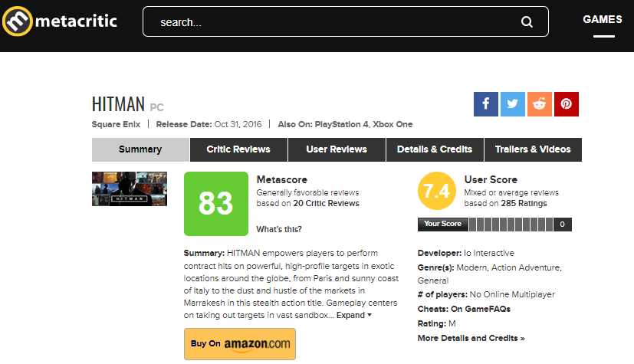Open Xbox One version link
634x364 pixels.
point(393,124)
